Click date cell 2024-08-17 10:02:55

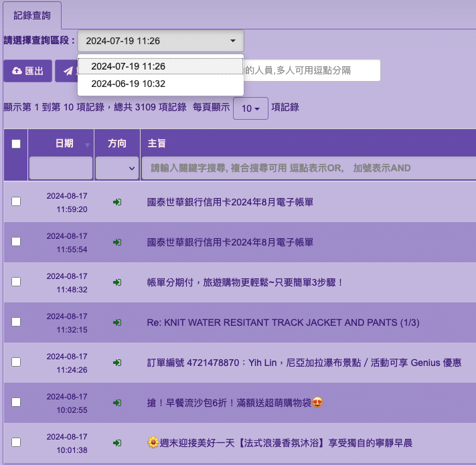[67, 403]
